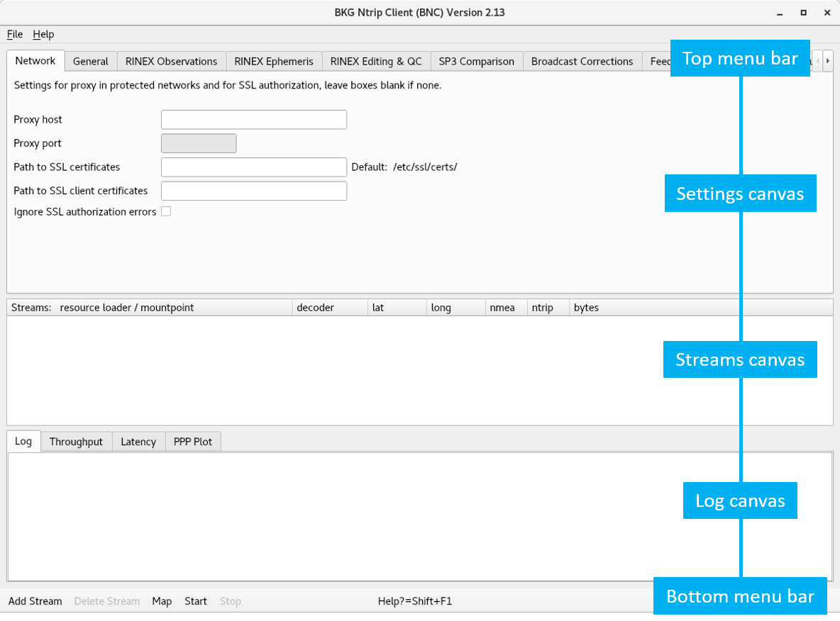Switch to the SP3 Comparison tab
The height and width of the screenshot is (621, 840).
(476, 62)
